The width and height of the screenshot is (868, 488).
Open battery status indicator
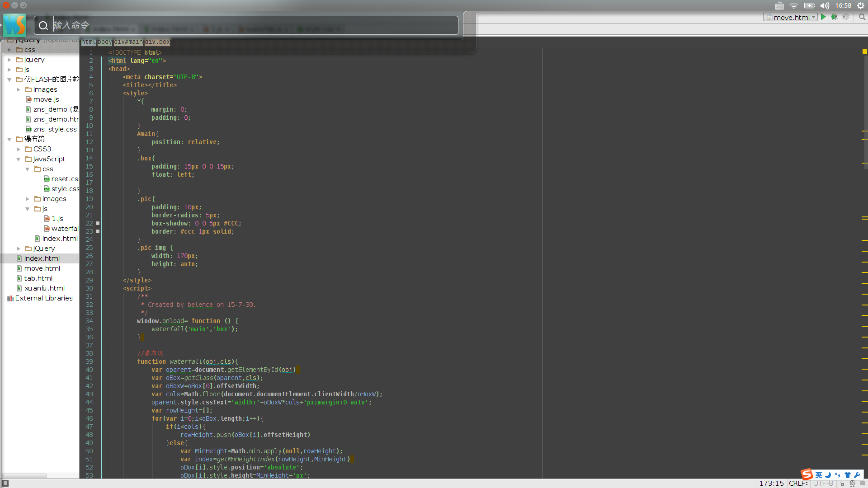[809, 5]
